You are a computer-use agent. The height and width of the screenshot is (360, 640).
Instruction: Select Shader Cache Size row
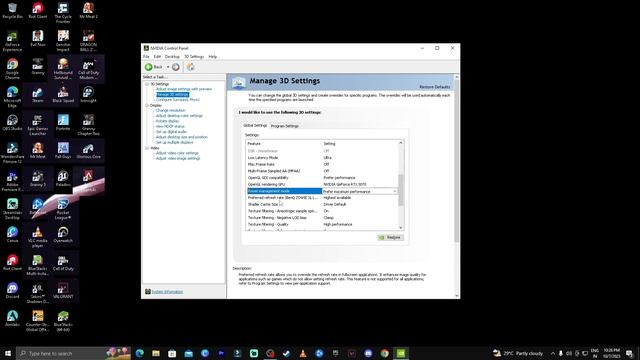(322, 204)
